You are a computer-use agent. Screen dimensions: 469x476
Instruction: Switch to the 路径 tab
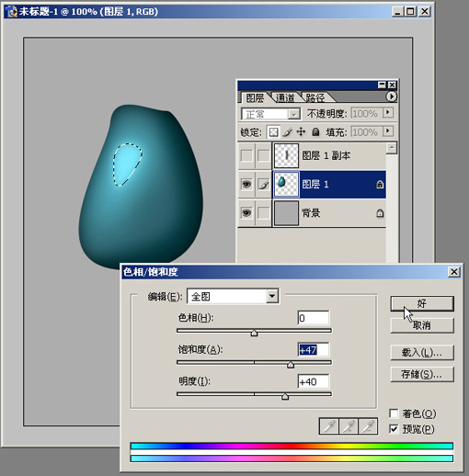315,98
